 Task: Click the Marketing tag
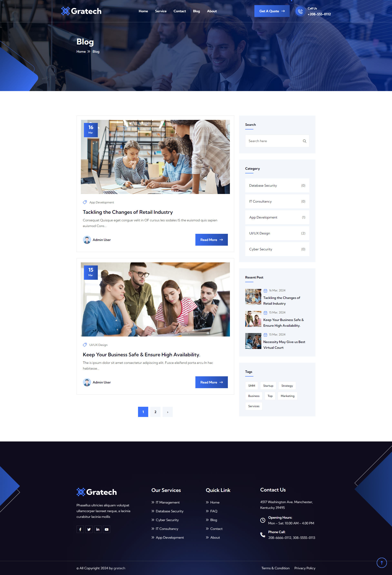tap(287, 396)
